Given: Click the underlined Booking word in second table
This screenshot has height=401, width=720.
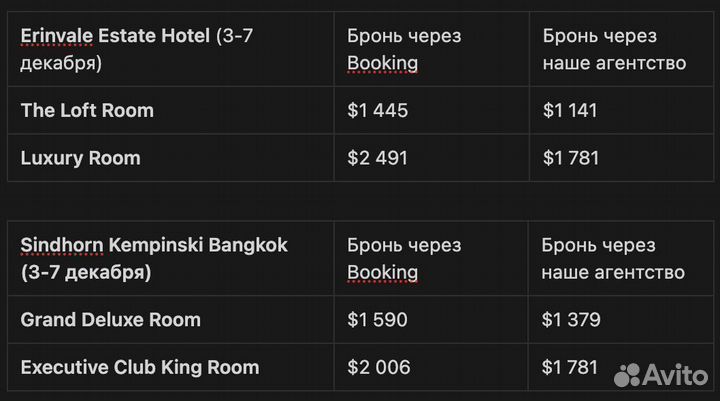Looking at the screenshot, I should (382, 272).
